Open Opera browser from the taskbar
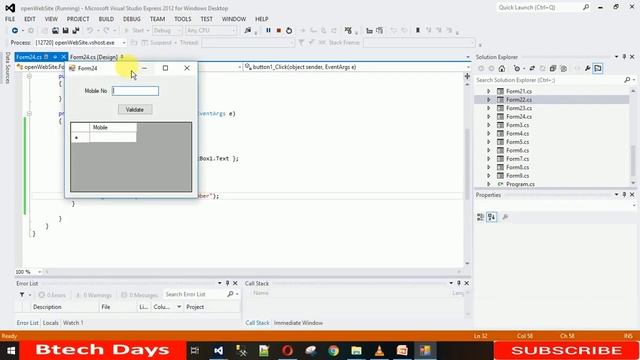 tap(287, 351)
